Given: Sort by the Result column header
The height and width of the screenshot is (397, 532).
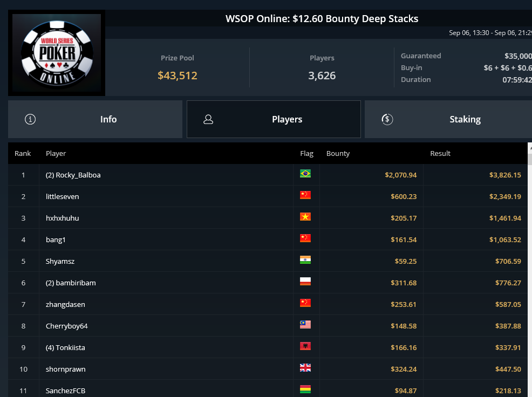Looking at the screenshot, I should pos(440,153).
